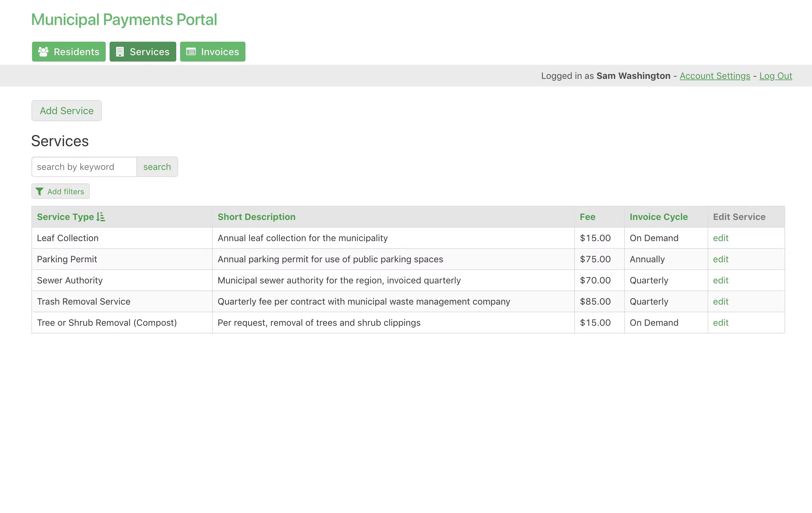Sort table by Fee column
This screenshot has width=812, height=513.
[x=587, y=217]
